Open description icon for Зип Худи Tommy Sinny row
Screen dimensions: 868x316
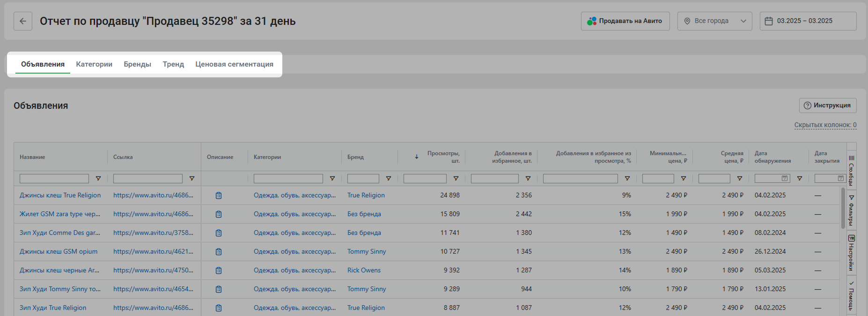[x=219, y=289]
